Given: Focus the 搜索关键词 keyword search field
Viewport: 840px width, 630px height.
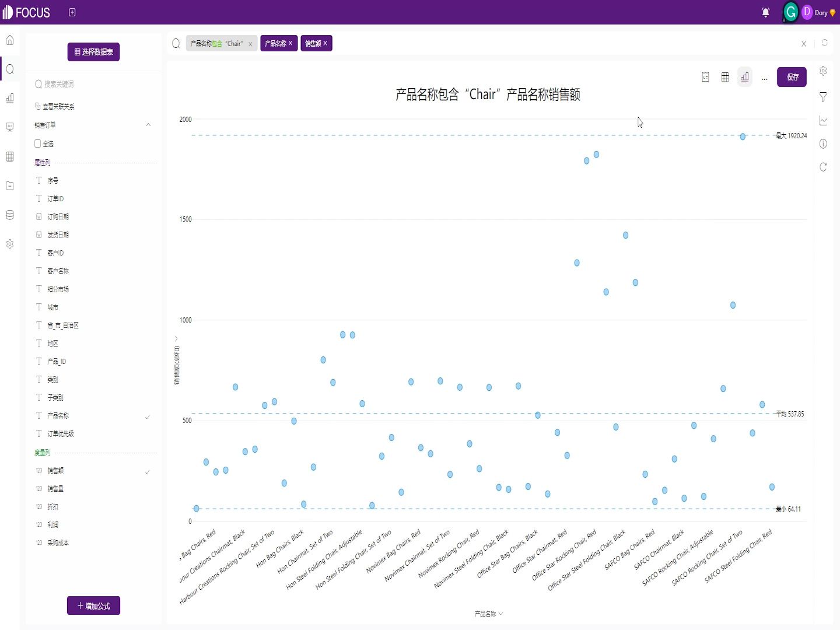Looking at the screenshot, I should (x=93, y=85).
